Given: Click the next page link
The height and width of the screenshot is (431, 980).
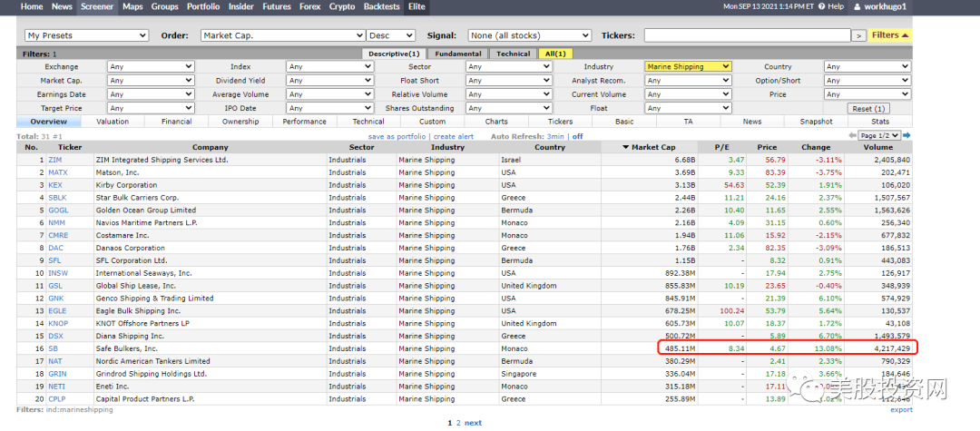Looking at the screenshot, I should (x=473, y=423).
